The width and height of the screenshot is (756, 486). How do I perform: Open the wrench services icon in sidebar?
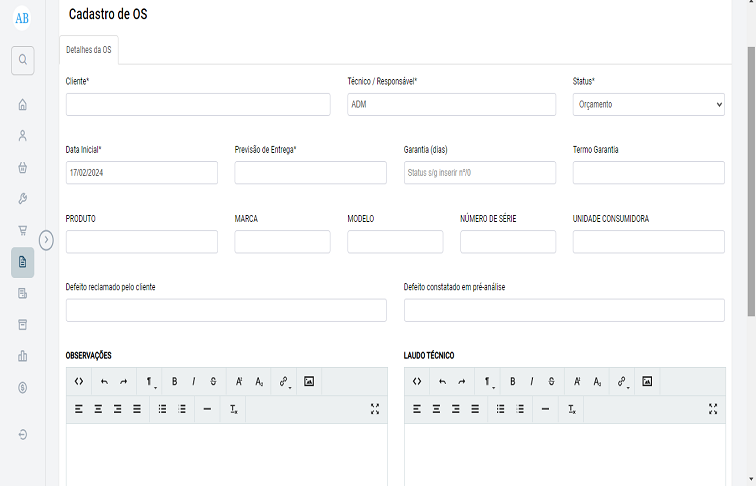point(22,199)
